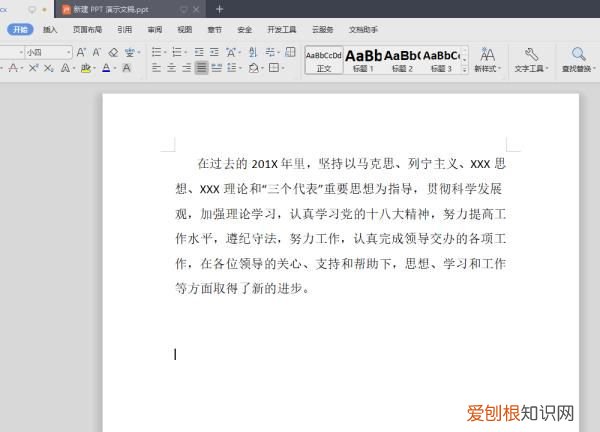
Task: Expand the bullet list dropdown arrow
Action: coord(165,52)
